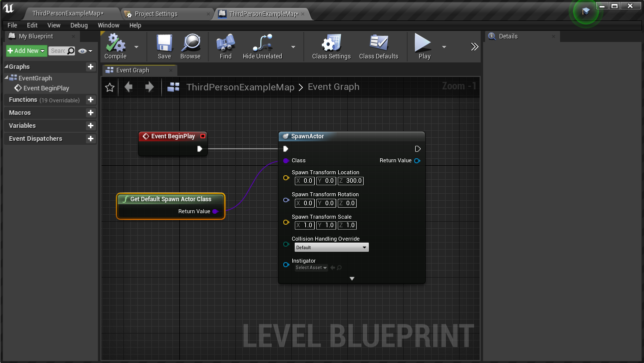Image resolution: width=644 pixels, height=363 pixels.
Task: Edit Spawn Location Y value
Action: tap(325, 181)
